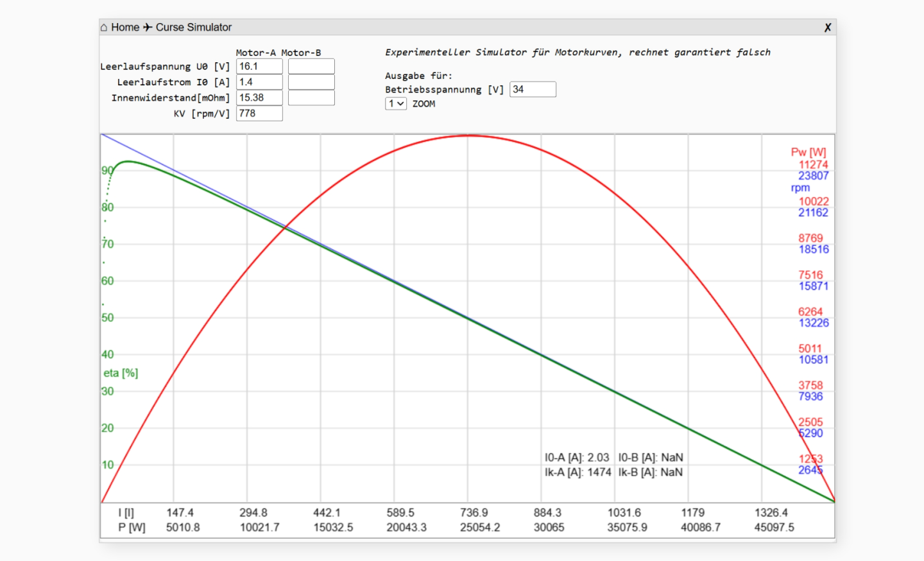This screenshot has height=561, width=924.
Task: Focus Motor-A Leerlaufstrom I0 field
Action: (x=259, y=82)
